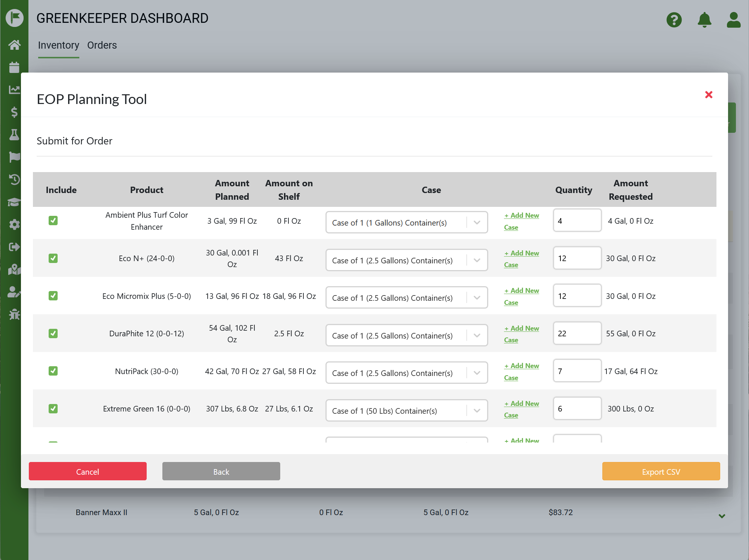Add new case for Eco N+ (24-0-0)
The width and height of the screenshot is (749, 560).
(522, 259)
